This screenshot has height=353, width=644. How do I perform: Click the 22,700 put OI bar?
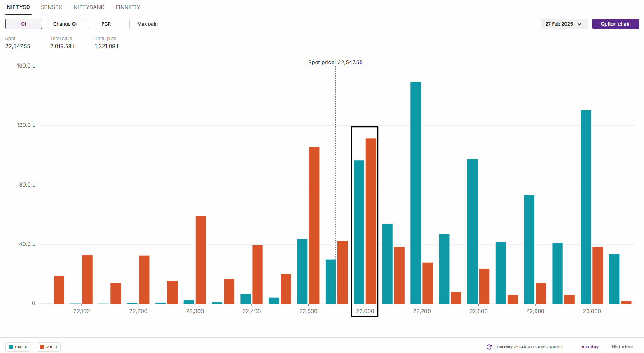pyautogui.click(x=428, y=283)
